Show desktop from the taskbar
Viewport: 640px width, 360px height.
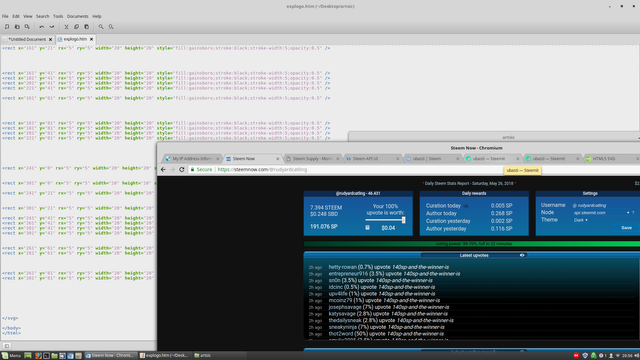[x=28, y=356]
